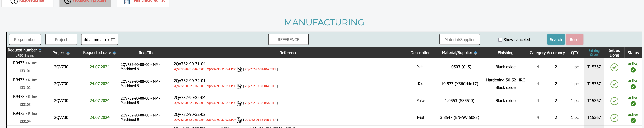644x128 pixels.
Task: Click Set as Done checkmark for line 133103
Action: (614, 101)
